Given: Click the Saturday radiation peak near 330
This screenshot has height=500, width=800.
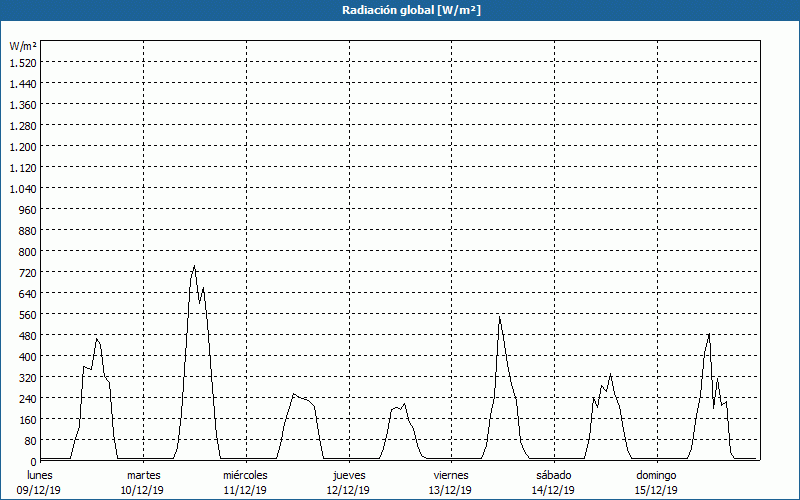Looking at the screenshot, I should [610, 374].
